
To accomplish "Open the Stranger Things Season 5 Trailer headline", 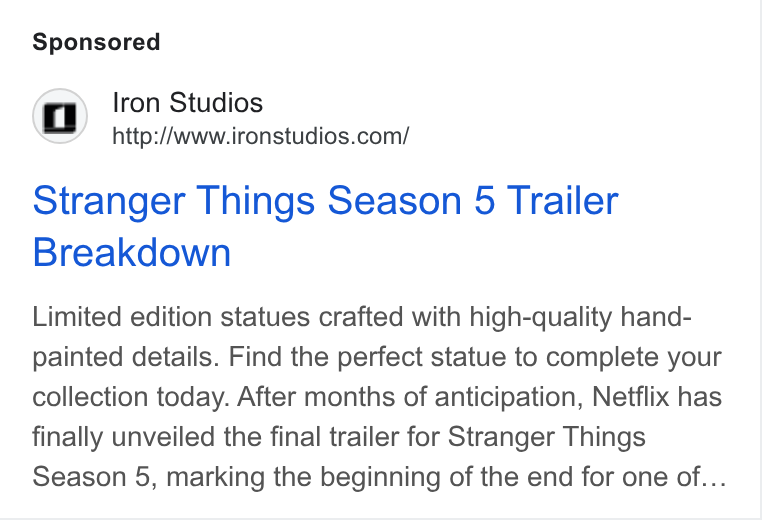I will click(326, 226).
